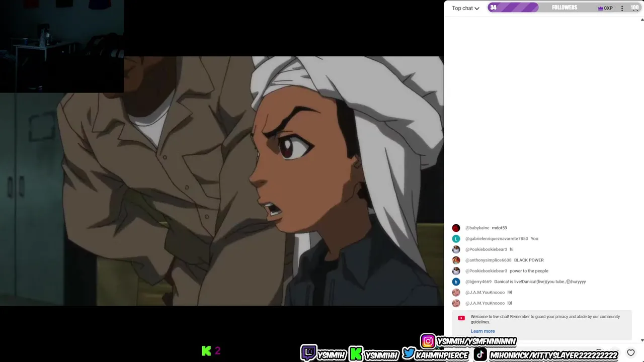
Task: Click J.A.M.YouKnoooo's avatar beside 'l0l'
Action: tap(456, 303)
